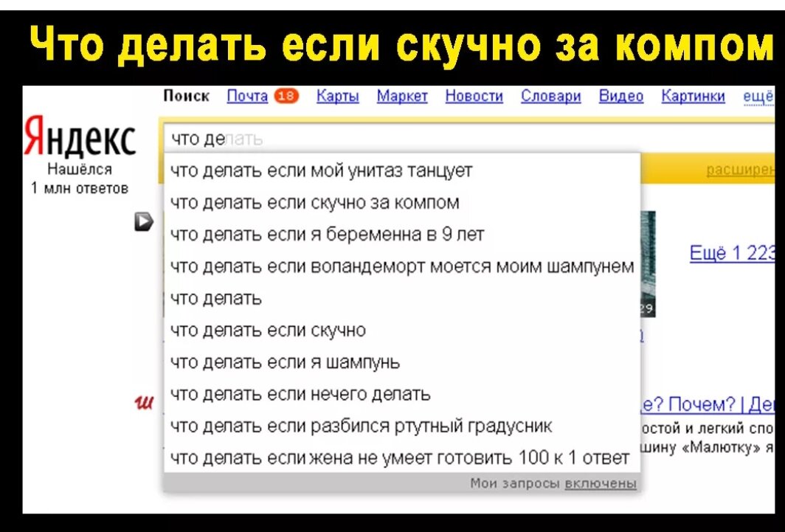
Task: Choose suggestion about мой унитаз танцует
Action: point(402,170)
